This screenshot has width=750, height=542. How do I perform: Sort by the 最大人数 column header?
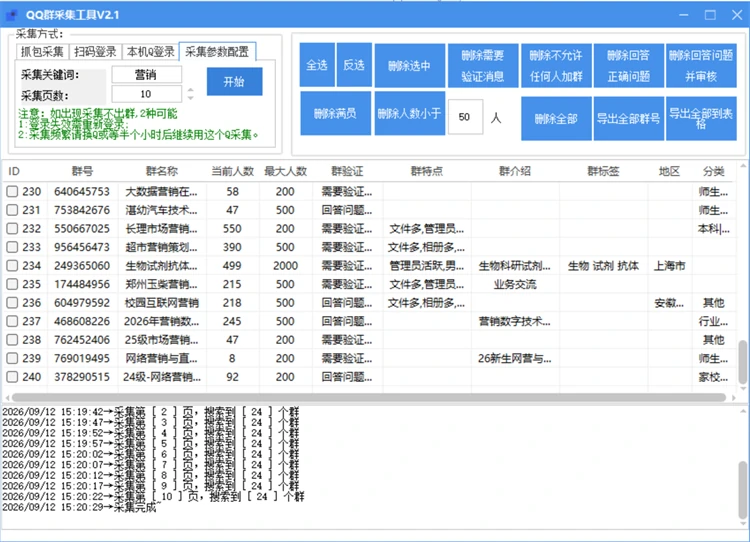286,171
